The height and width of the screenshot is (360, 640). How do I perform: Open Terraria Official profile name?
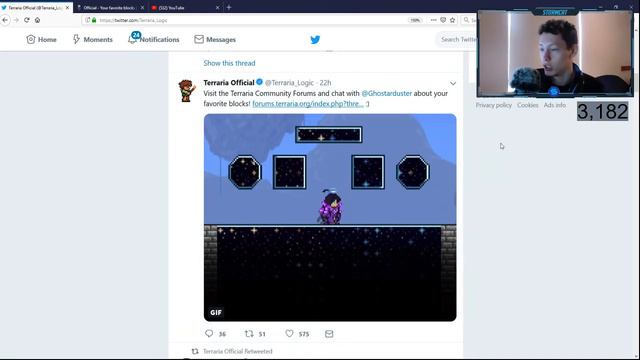[229, 82]
